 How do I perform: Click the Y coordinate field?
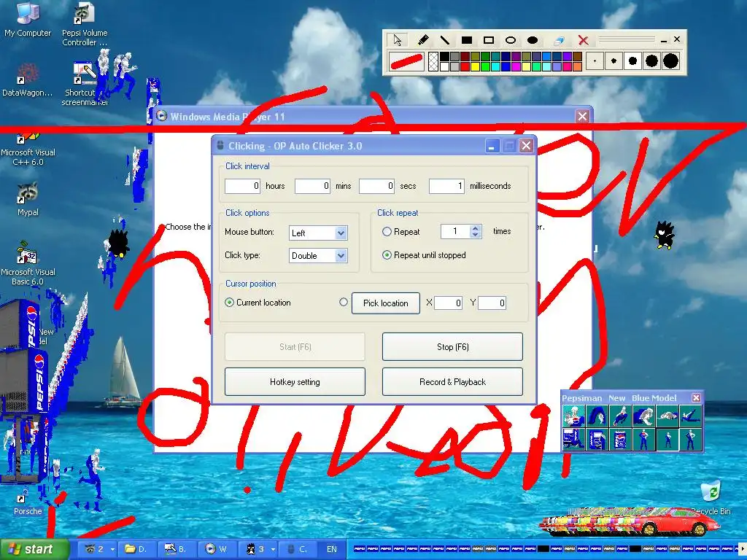point(492,303)
